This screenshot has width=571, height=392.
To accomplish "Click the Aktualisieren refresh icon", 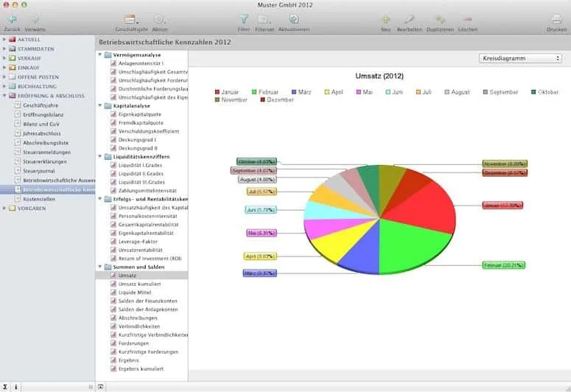I will pos(294,19).
